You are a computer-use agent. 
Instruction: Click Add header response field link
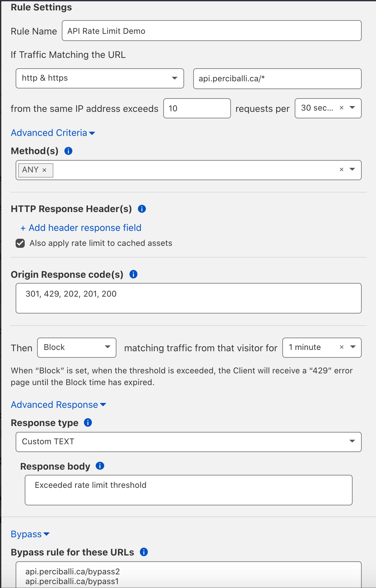pos(81,228)
